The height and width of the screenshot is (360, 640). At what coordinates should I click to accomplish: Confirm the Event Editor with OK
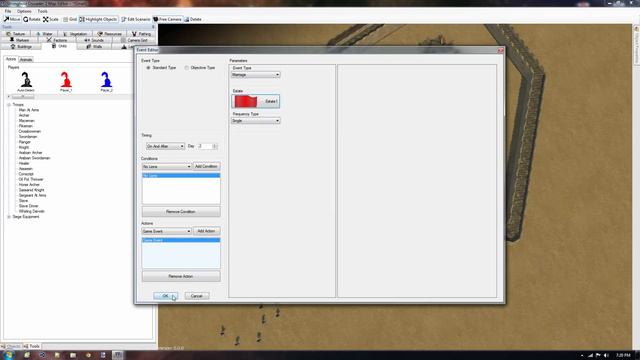[x=165, y=296]
